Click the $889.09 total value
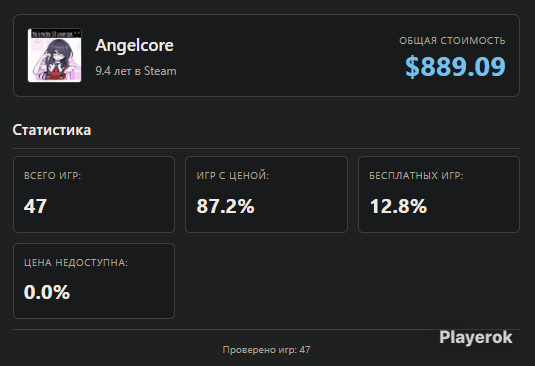Screen dimensions: 535x366 click(455, 66)
